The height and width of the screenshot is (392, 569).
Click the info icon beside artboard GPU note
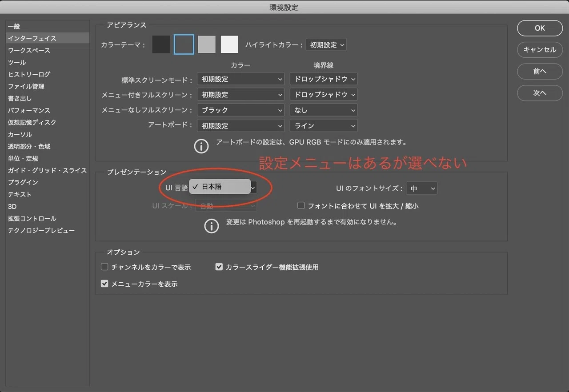(x=201, y=146)
